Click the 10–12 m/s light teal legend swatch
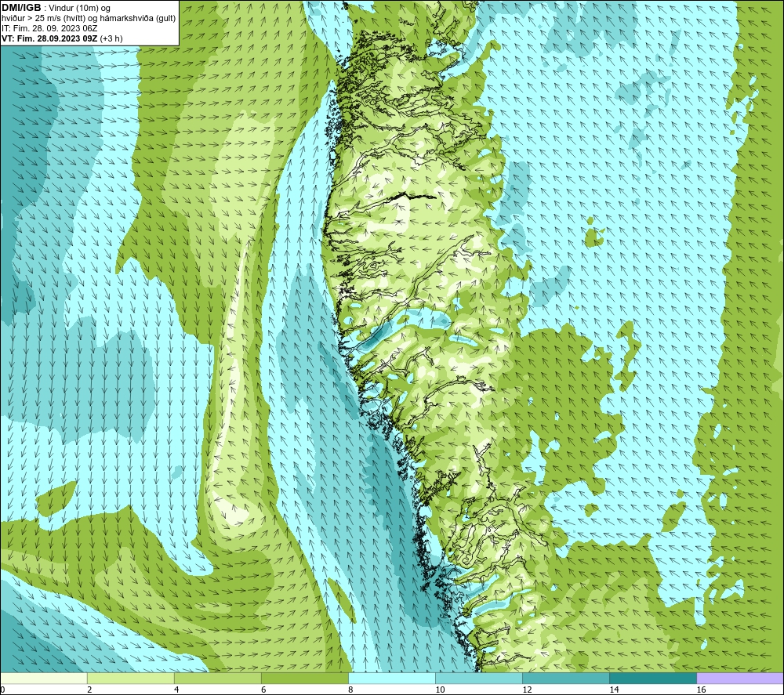Viewport: 784px width, 695px height. coord(479,678)
